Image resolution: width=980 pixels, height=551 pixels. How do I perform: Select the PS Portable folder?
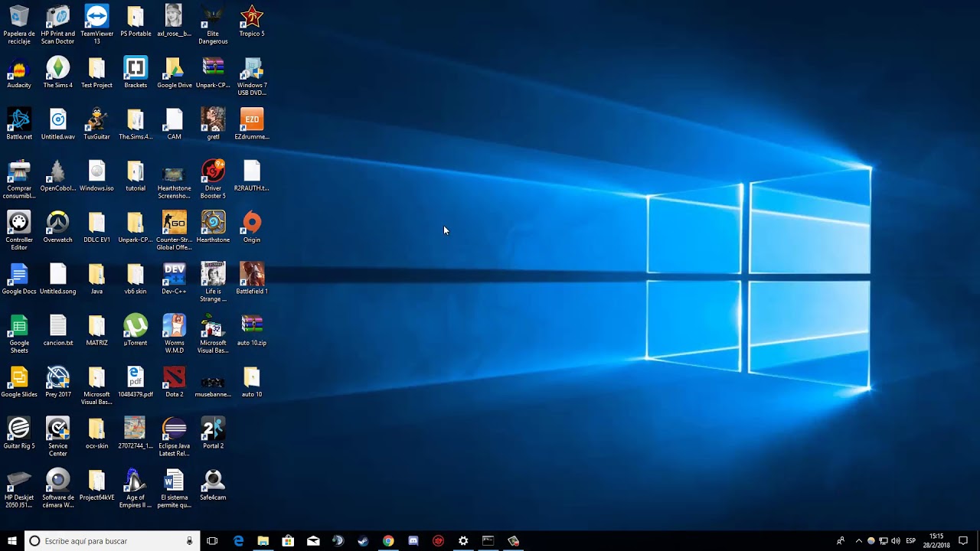(136, 21)
